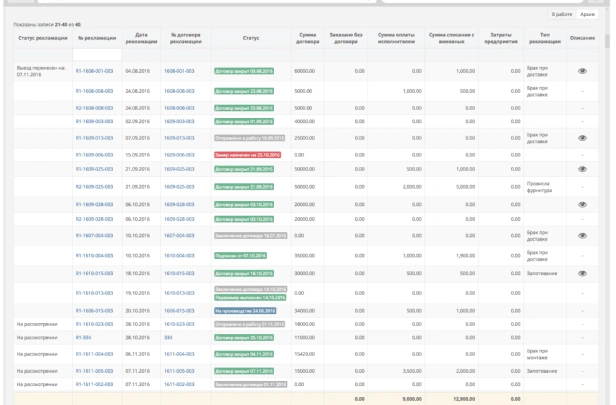Screen dimensions: 616x405
Task: Open claim link R1-1608-008-003
Action: 94,91
